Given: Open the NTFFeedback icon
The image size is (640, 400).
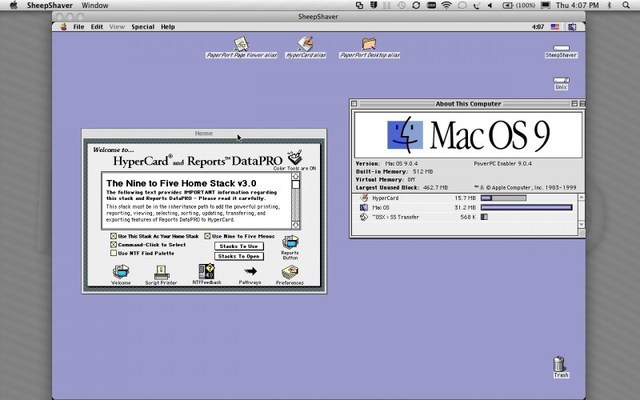Looking at the screenshot, I should pyautogui.click(x=207, y=271).
